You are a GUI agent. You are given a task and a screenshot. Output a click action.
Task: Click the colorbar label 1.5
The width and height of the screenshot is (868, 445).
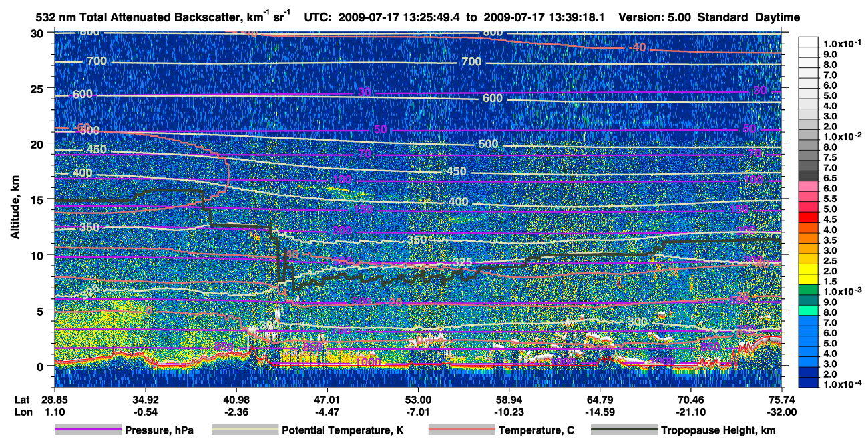(x=829, y=281)
